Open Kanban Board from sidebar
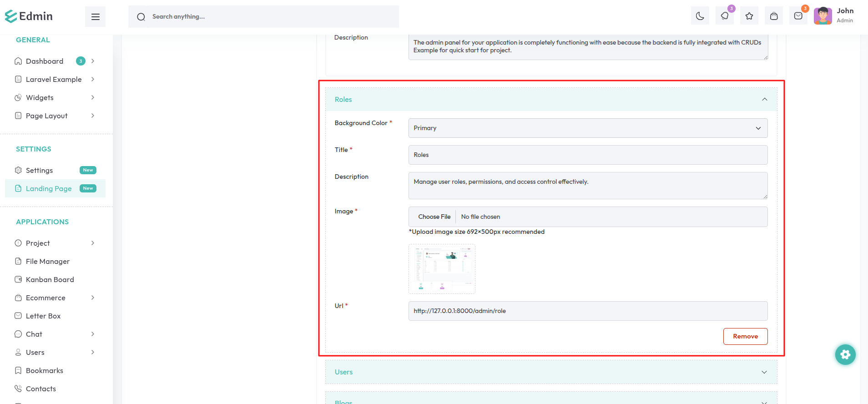Viewport: 868px width, 404px height. tap(50, 279)
